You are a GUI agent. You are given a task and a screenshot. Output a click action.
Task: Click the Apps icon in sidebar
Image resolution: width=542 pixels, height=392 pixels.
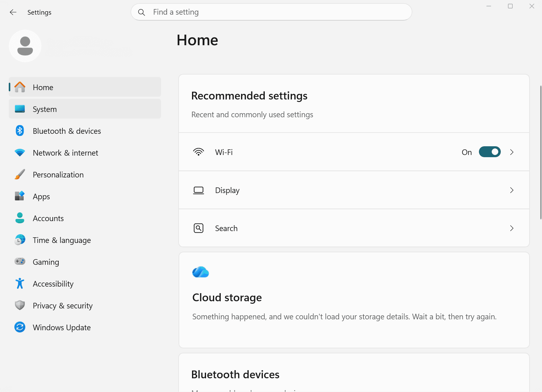tap(20, 196)
